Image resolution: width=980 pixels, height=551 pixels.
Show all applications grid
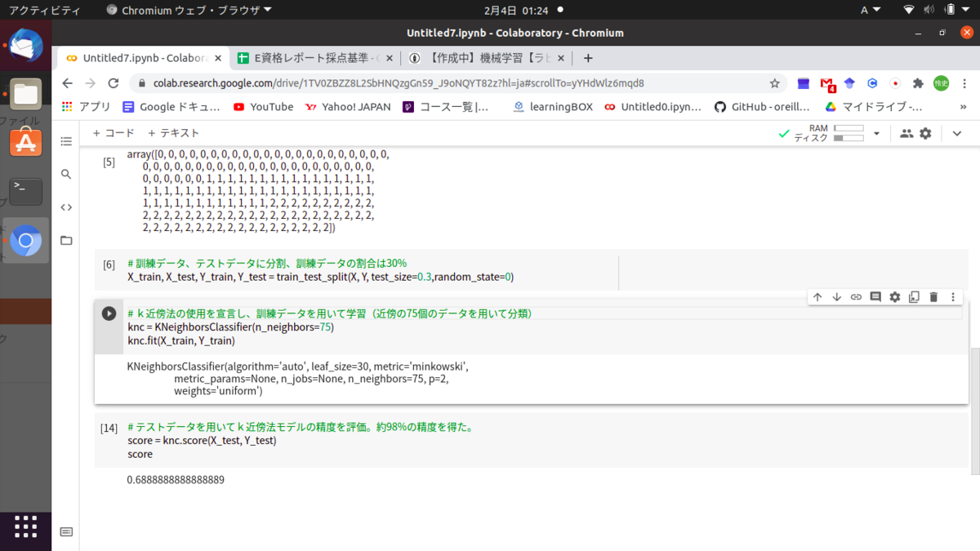coord(25,527)
